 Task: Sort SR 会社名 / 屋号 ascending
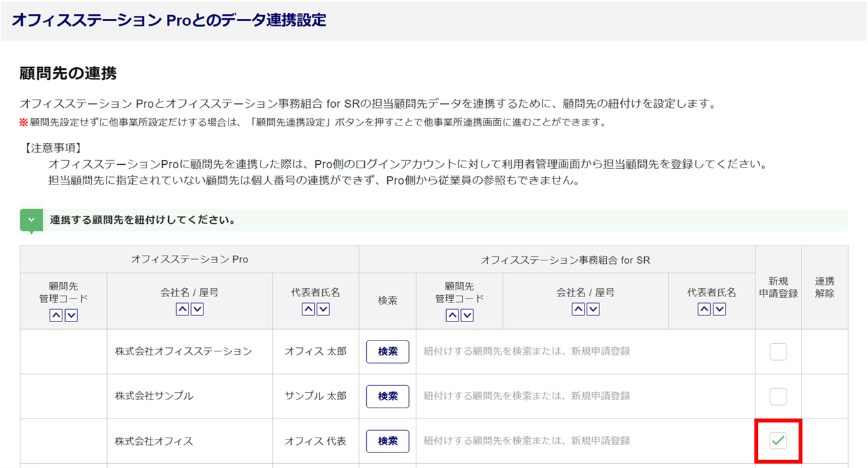pyautogui.click(x=578, y=309)
